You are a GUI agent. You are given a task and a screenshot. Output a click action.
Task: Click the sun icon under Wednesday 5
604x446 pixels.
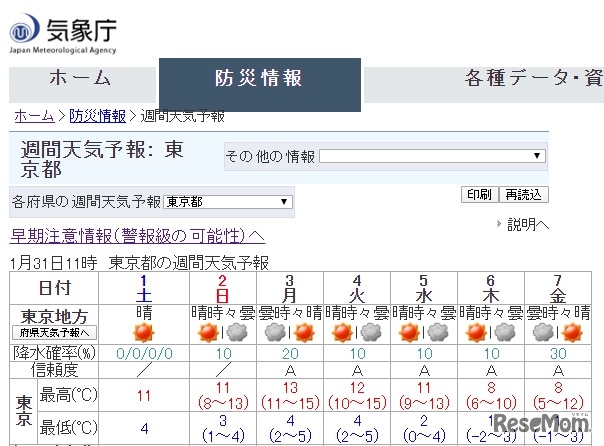(409, 333)
